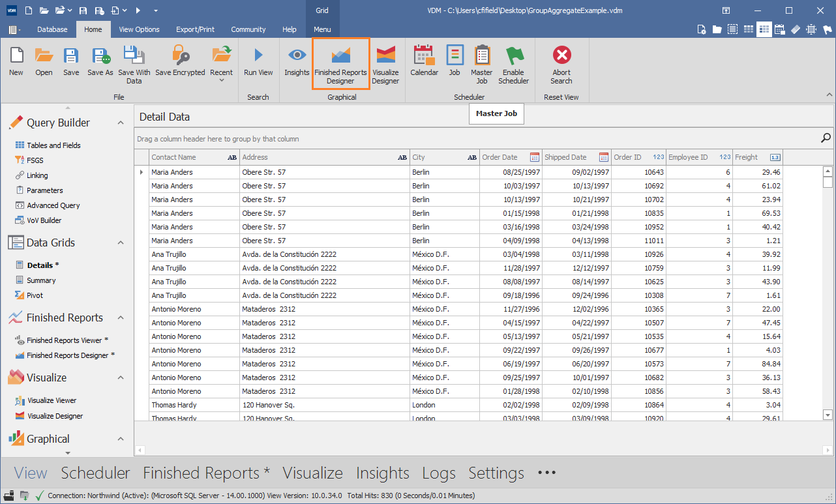The width and height of the screenshot is (836, 504).
Task: Click the white flag icon at top right
Action: tap(827, 29)
